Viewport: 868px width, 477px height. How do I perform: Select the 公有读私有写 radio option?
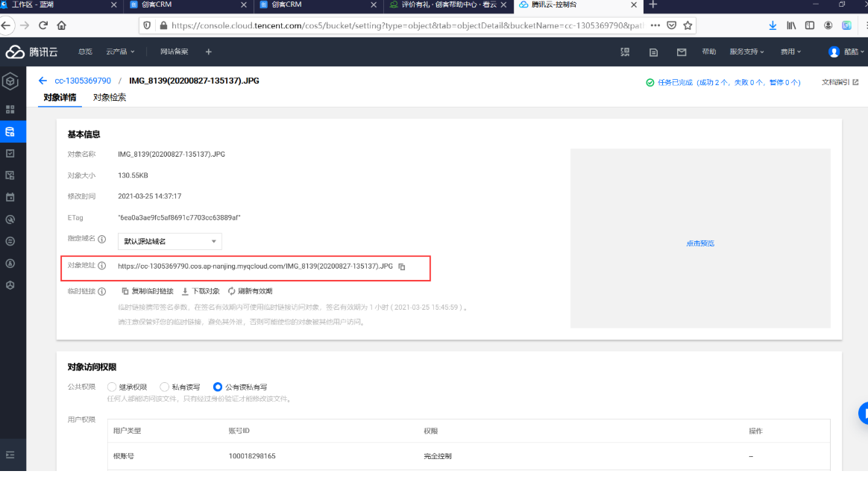[x=218, y=387]
